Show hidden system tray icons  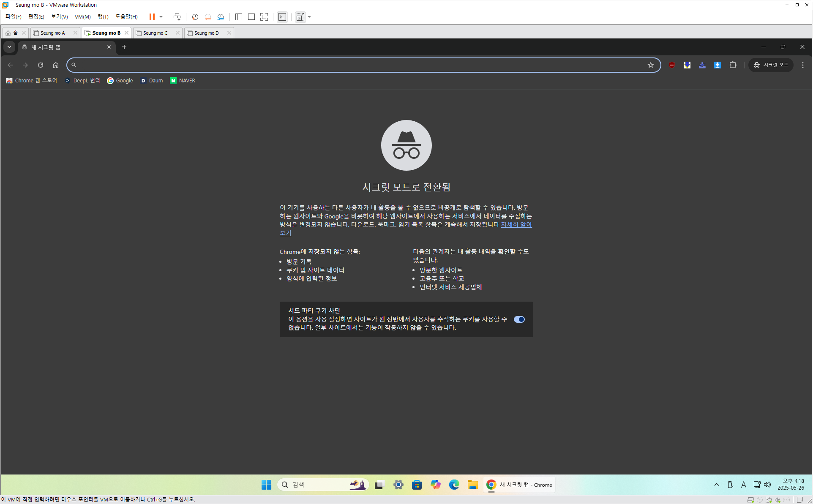pos(716,485)
